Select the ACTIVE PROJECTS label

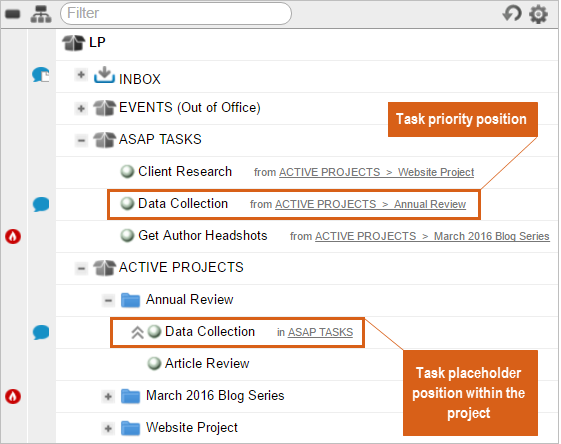181,267
